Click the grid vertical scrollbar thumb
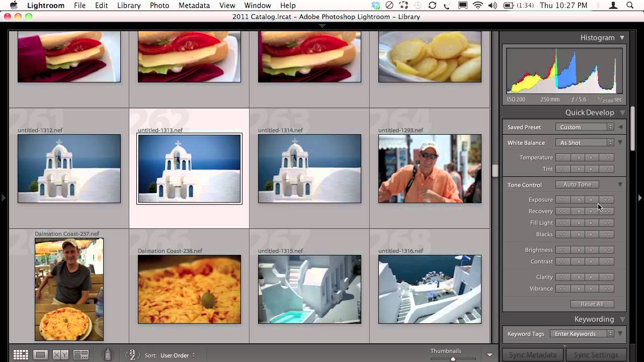 tap(495, 171)
